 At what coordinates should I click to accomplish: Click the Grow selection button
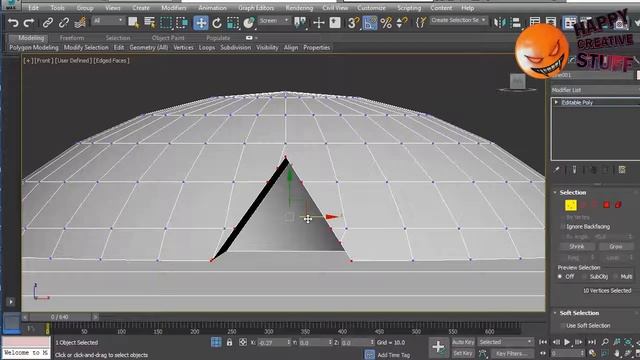click(616, 247)
